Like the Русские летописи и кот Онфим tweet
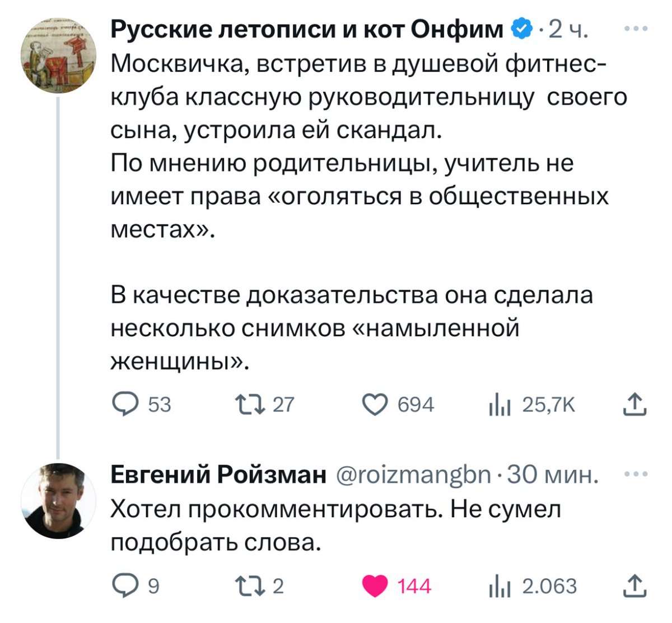 tap(375, 404)
